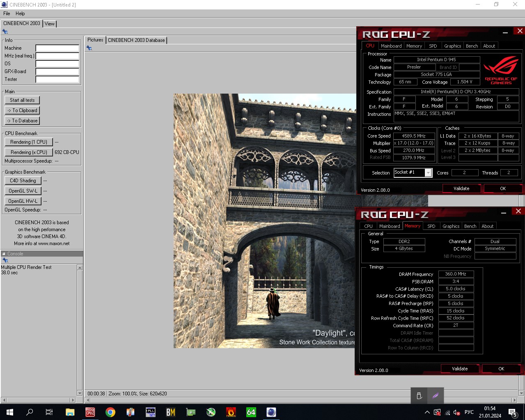Open SPD tab in upper CPU-Z window
The width and height of the screenshot is (525, 420).
pos(433,46)
